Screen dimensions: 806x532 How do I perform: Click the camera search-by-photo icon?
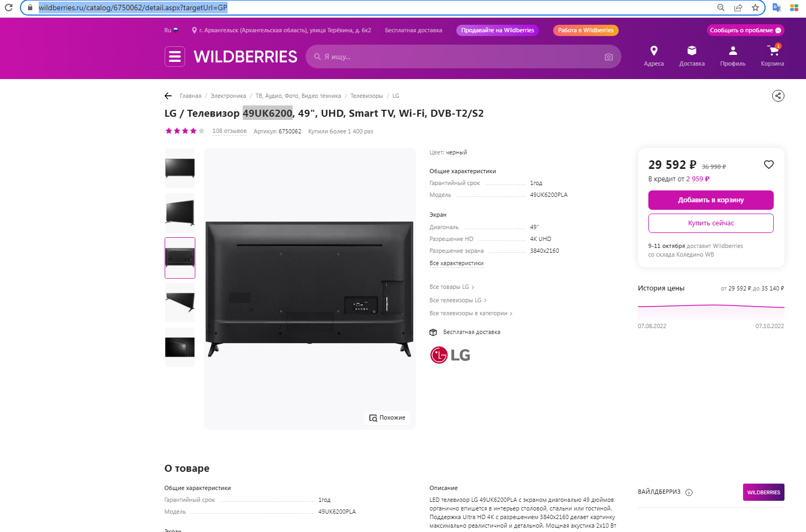click(609, 57)
